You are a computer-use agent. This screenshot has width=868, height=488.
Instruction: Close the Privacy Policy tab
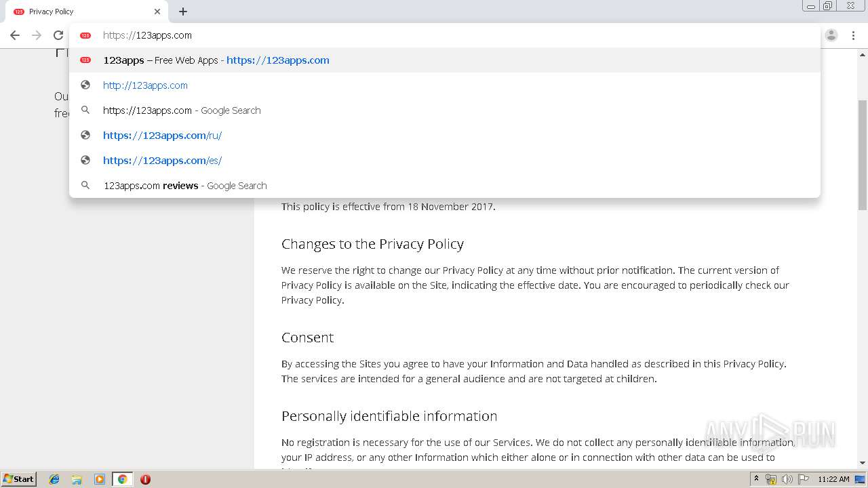pos(157,12)
